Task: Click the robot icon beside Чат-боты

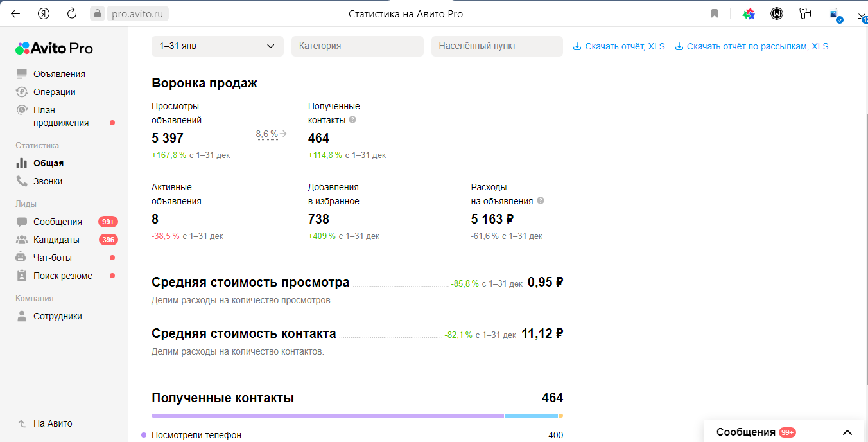Action: coord(22,258)
